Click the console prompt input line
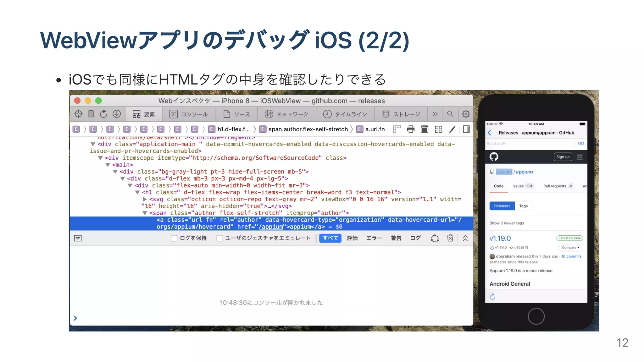Viewport: 644px width, 362px height. 271,318
